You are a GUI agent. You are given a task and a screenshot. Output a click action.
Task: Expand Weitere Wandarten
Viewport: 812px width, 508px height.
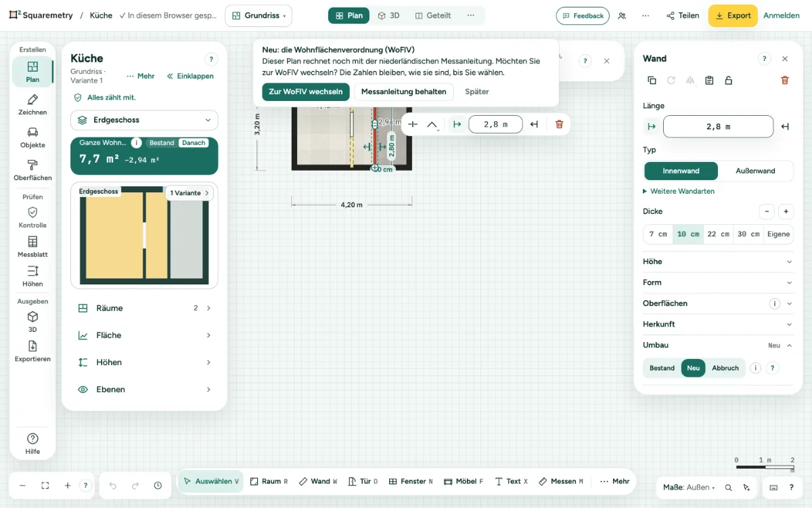(x=679, y=192)
